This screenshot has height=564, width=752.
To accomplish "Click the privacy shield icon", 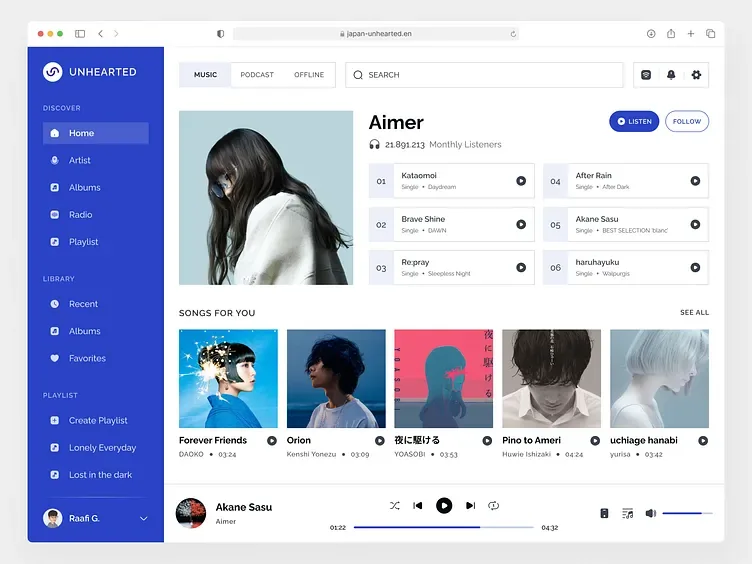I will (x=220, y=34).
